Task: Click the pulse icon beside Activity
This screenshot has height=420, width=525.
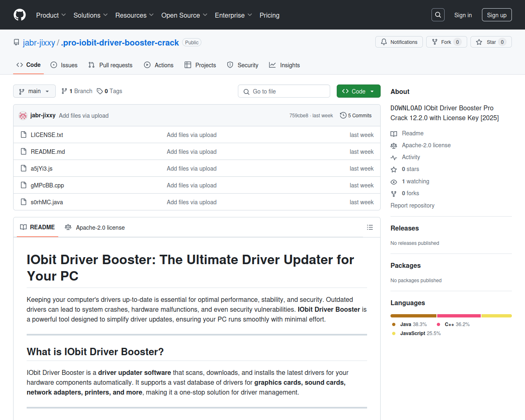Action: (394, 157)
